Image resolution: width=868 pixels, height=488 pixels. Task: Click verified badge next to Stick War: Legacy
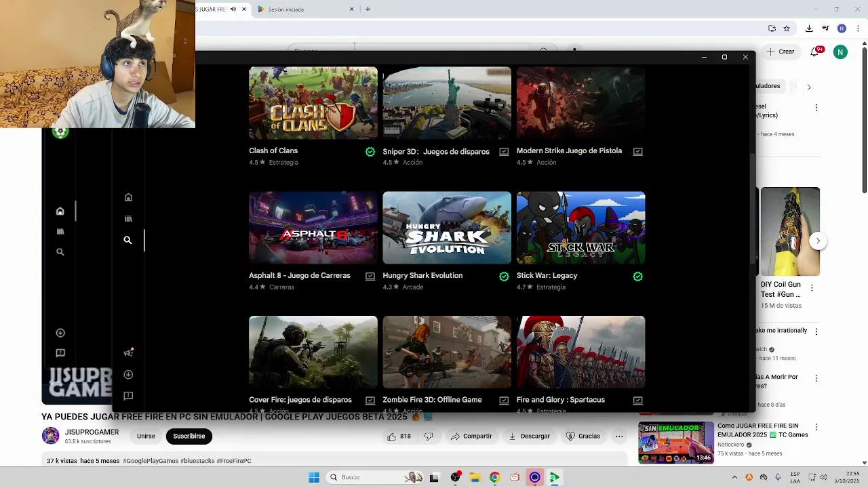pos(637,277)
